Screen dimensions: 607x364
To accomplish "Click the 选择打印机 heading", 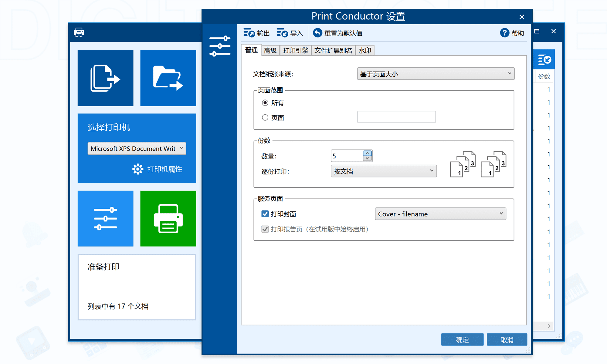I will pyautogui.click(x=109, y=127).
